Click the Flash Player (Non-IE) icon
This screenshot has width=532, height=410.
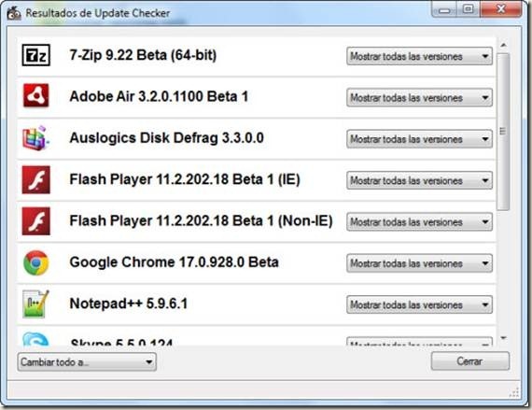(x=36, y=221)
